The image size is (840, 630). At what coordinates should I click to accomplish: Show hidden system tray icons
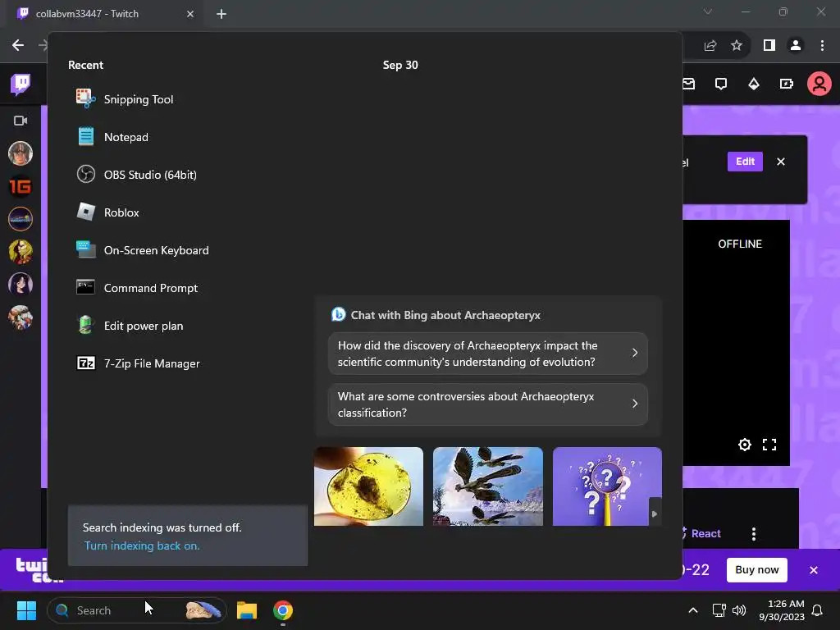[692, 610]
